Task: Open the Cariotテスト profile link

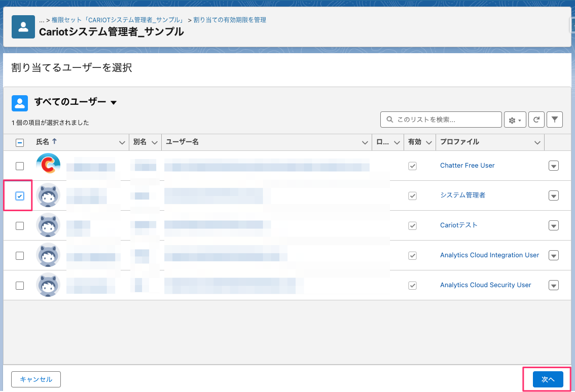Action: coord(459,225)
